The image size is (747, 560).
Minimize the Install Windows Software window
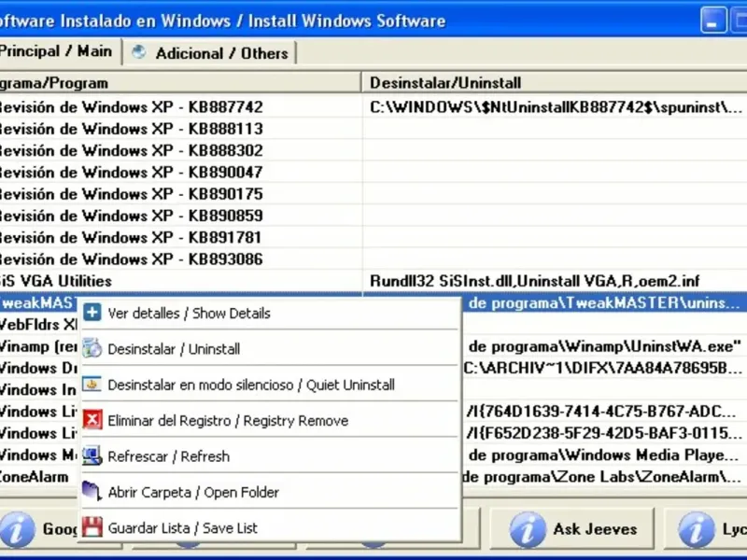(713, 20)
